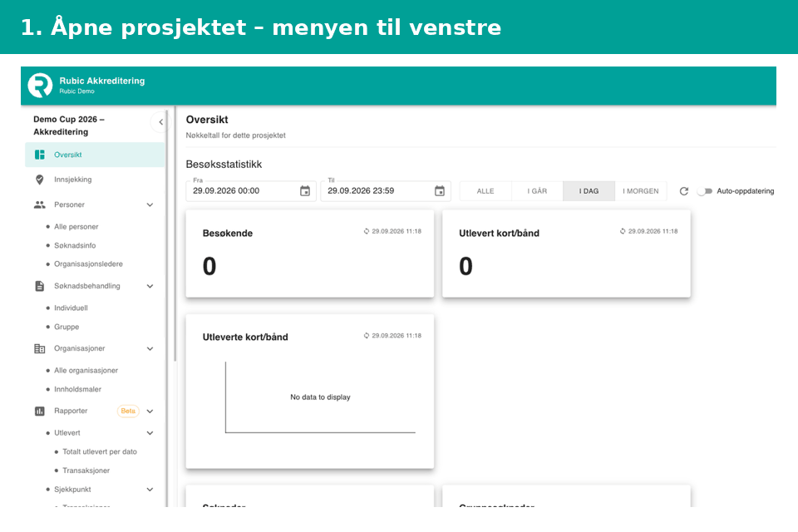
Task: Click the 'Utlevert kort/bånd' card title
Action: (499, 234)
